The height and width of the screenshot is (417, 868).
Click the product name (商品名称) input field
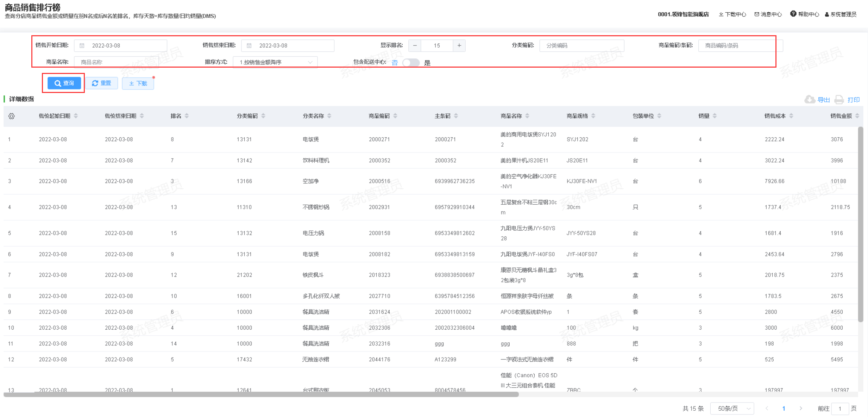[116, 62]
